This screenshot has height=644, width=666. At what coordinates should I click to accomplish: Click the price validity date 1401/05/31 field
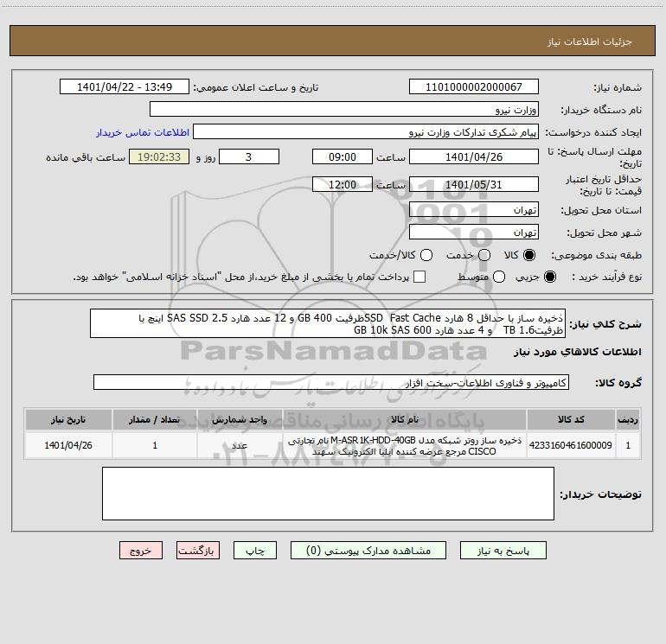coord(474,184)
